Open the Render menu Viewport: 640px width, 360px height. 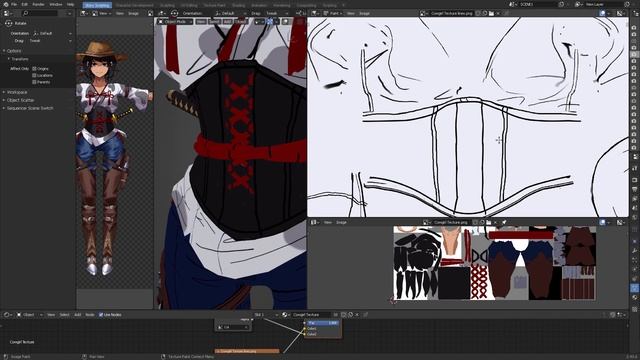38,4
